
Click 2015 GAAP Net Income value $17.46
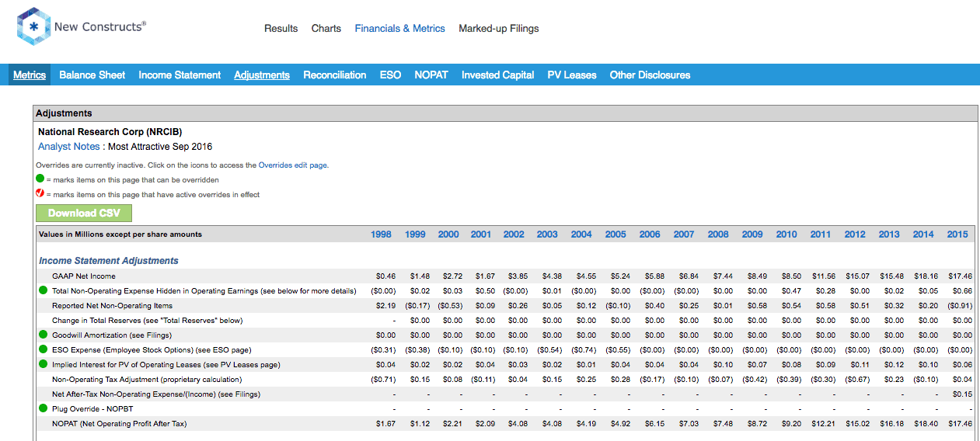(x=959, y=276)
